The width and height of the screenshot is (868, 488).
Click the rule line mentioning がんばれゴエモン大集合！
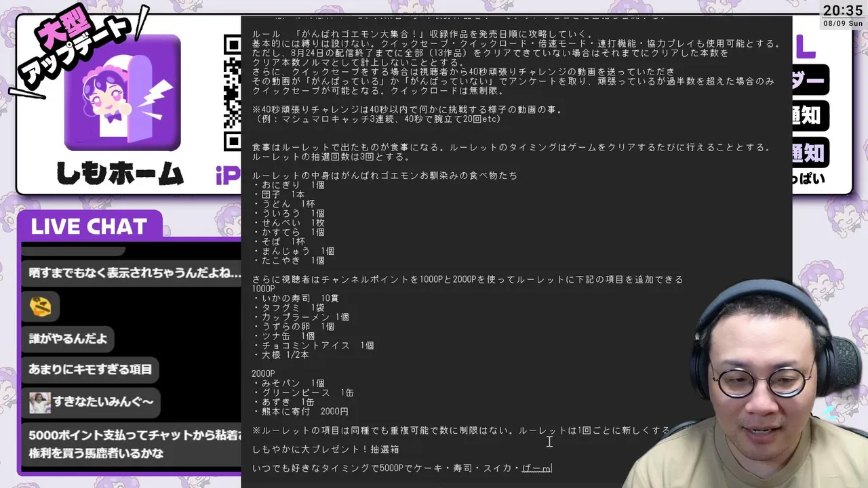click(x=423, y=35)
